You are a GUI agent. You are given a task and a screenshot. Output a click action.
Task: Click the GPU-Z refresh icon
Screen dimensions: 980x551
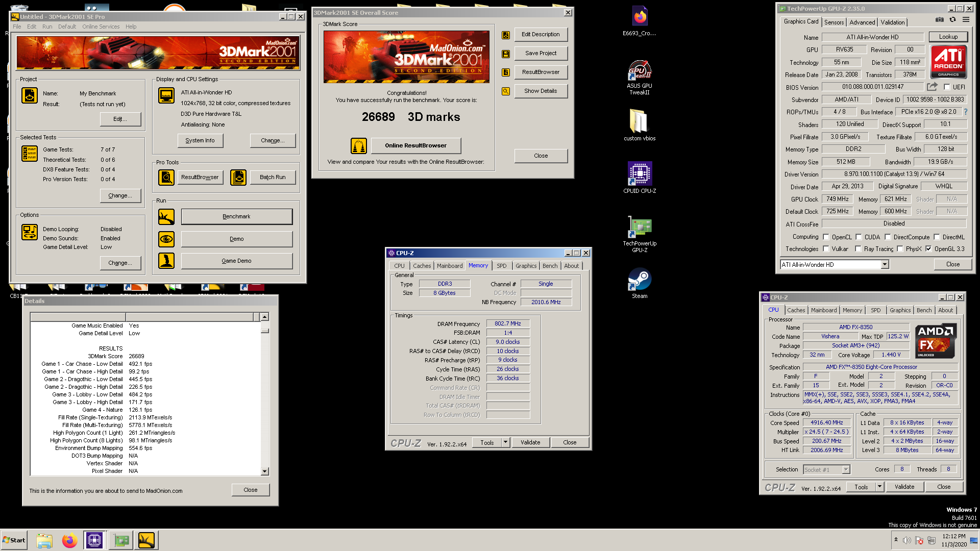click(952, 19)
